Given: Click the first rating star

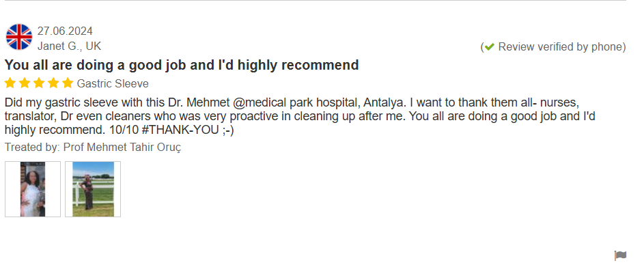Looking at the screenshot, I should [x=10, y=83].
